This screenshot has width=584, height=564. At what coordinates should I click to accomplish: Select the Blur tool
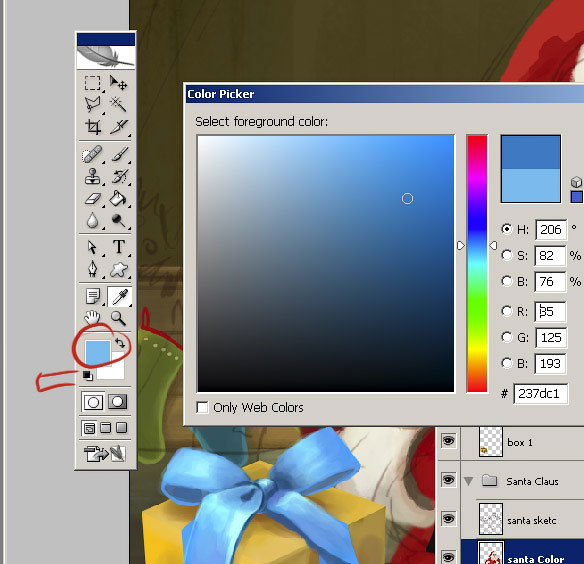(x=92, y=221)
